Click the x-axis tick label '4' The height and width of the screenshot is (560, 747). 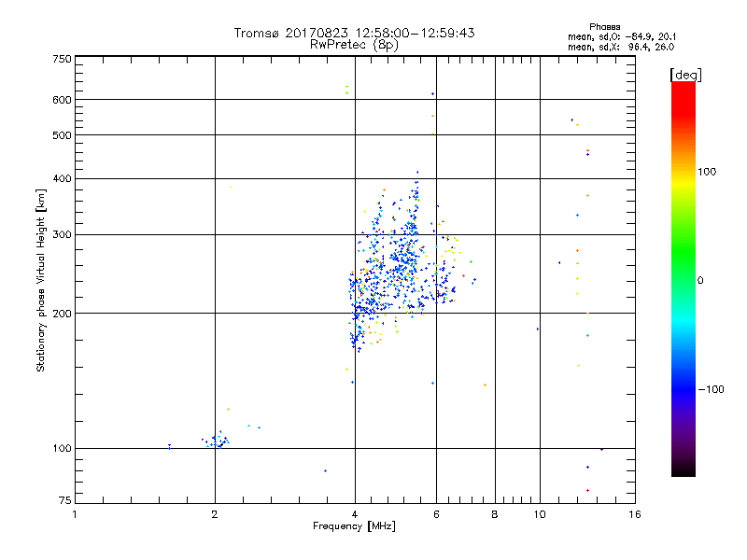[355, 514]
